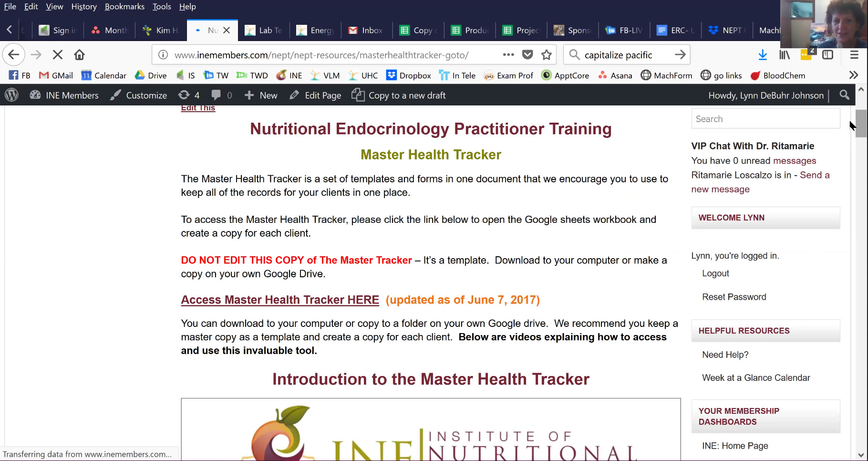868x461 pixels.
Task: Click the admin bar search magnifier
Action: tap(844, 95)
